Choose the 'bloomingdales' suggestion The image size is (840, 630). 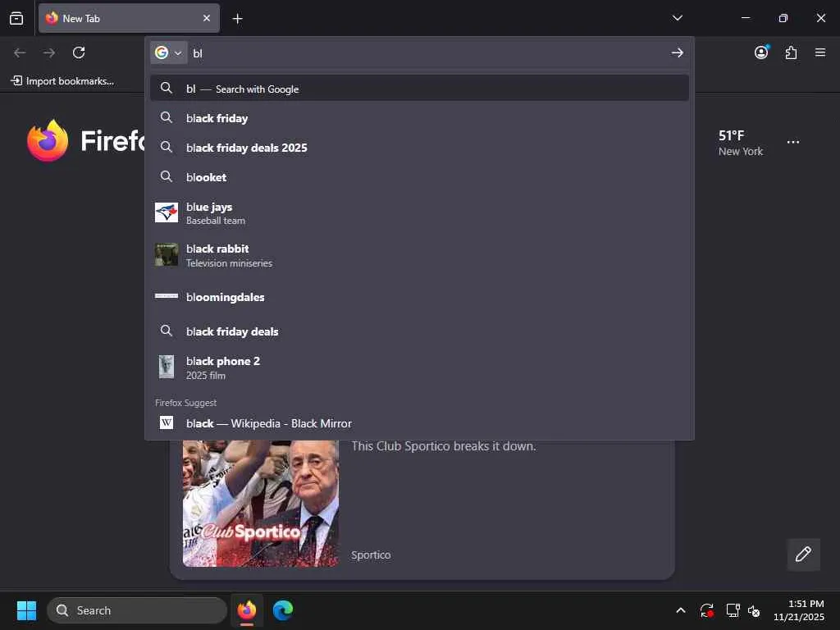click(419, 297)
